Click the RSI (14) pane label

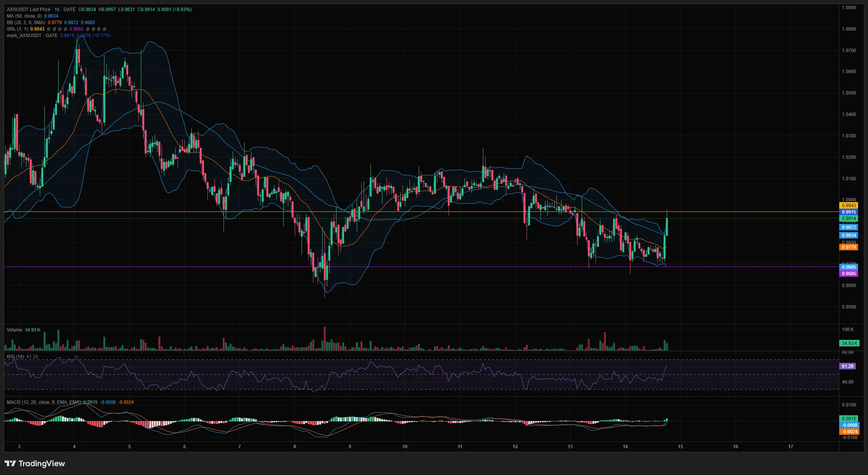15,357
